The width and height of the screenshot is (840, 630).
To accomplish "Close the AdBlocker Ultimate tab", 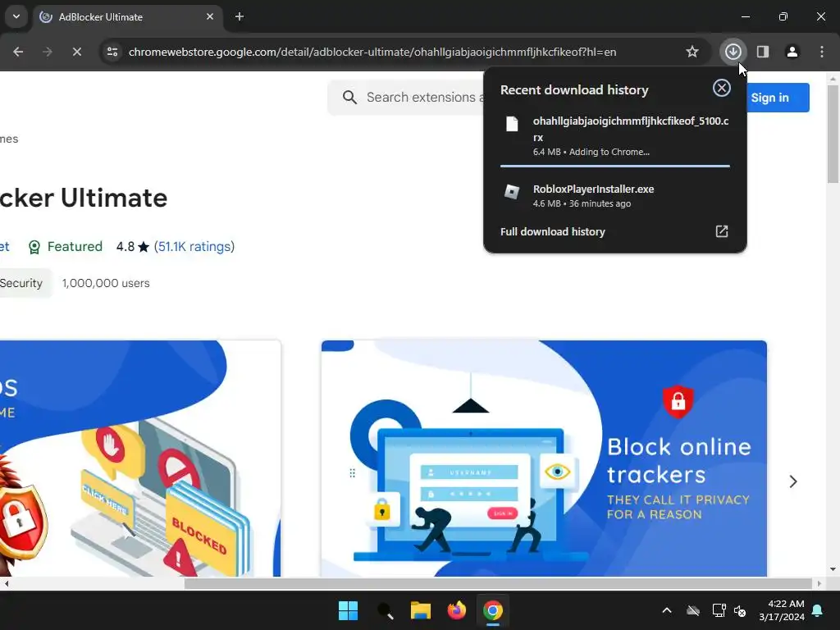I will pyautogui.click(x=210, y=17).
